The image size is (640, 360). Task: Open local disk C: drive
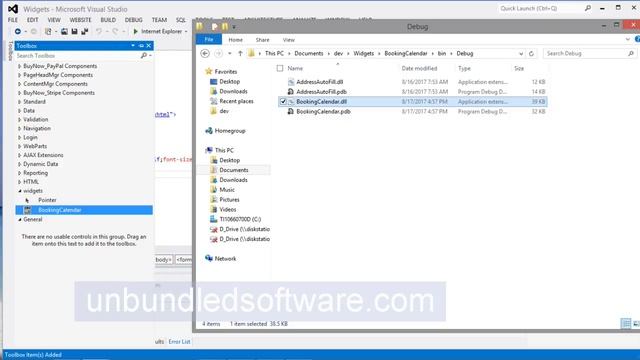pos(240,219)
